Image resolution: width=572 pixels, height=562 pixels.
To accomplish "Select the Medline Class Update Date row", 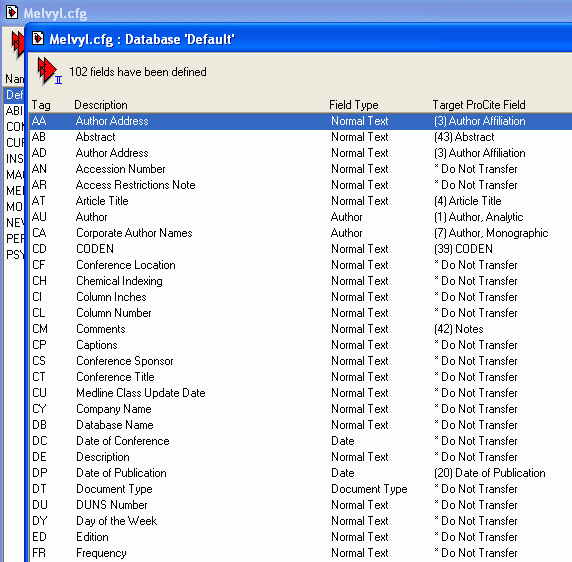I will (x=301, y=393).
